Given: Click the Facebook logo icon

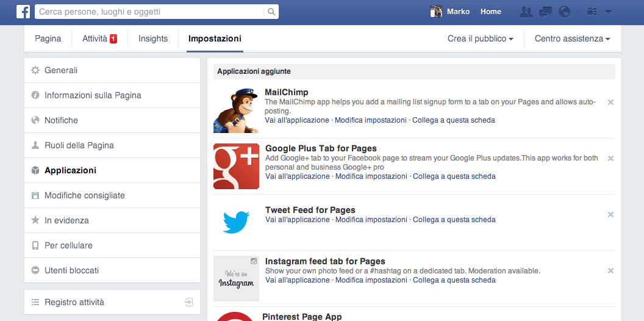Looking at the screenshot, I should point(23,12).
